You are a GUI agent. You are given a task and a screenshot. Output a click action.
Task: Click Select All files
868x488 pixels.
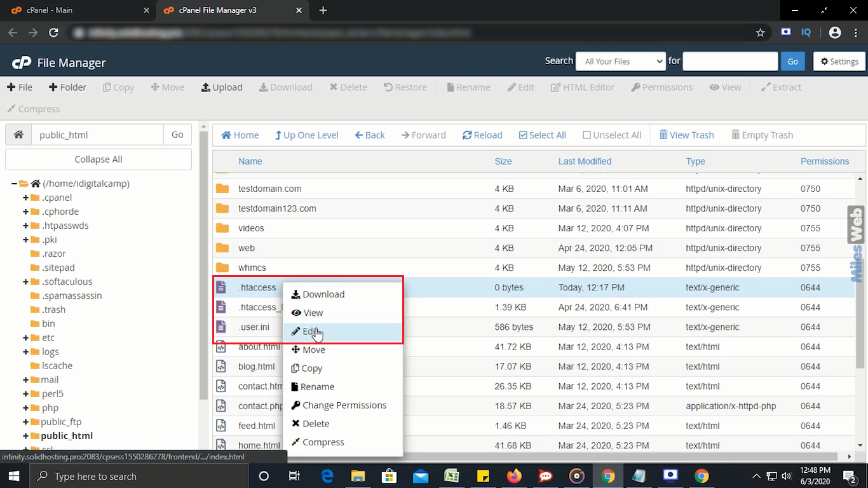542,135
